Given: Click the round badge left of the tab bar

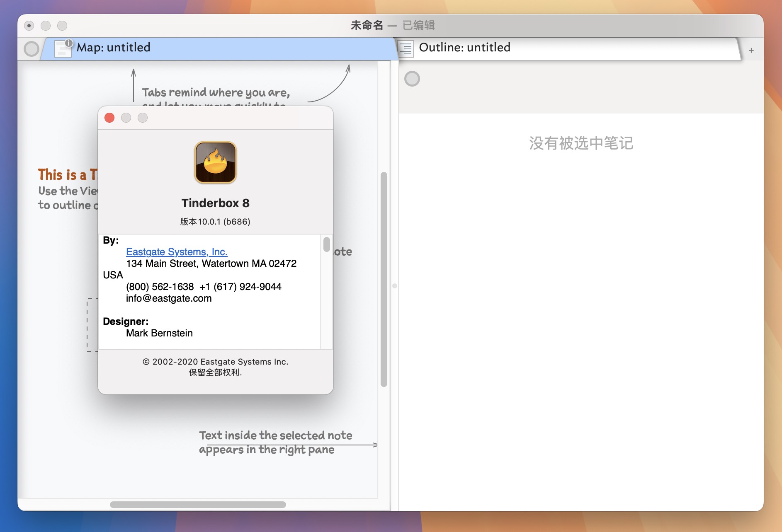Looking at the screenshot, I should pos(32,49).
